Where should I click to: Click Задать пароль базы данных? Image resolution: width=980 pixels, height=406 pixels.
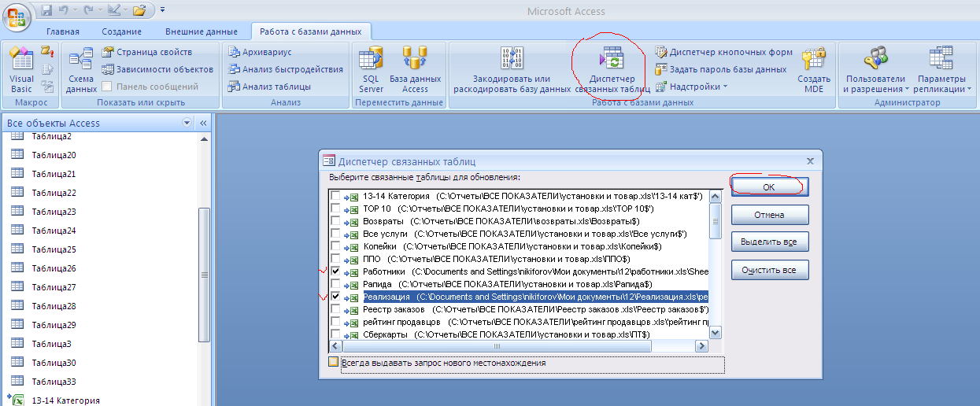click(720, 69)
